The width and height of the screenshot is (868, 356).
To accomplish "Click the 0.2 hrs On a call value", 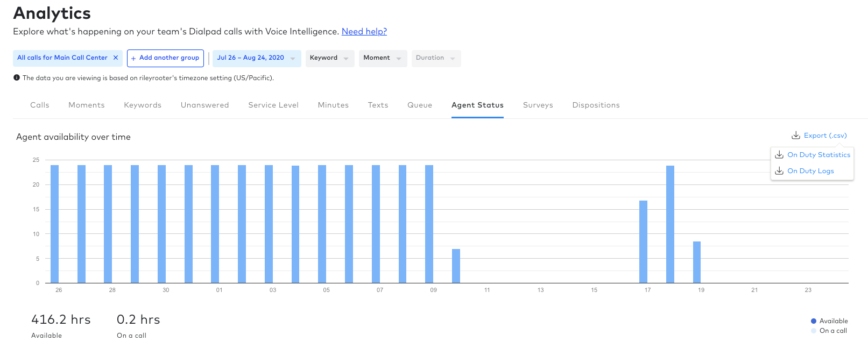I will pyautogui.click(x=138, y=319).
